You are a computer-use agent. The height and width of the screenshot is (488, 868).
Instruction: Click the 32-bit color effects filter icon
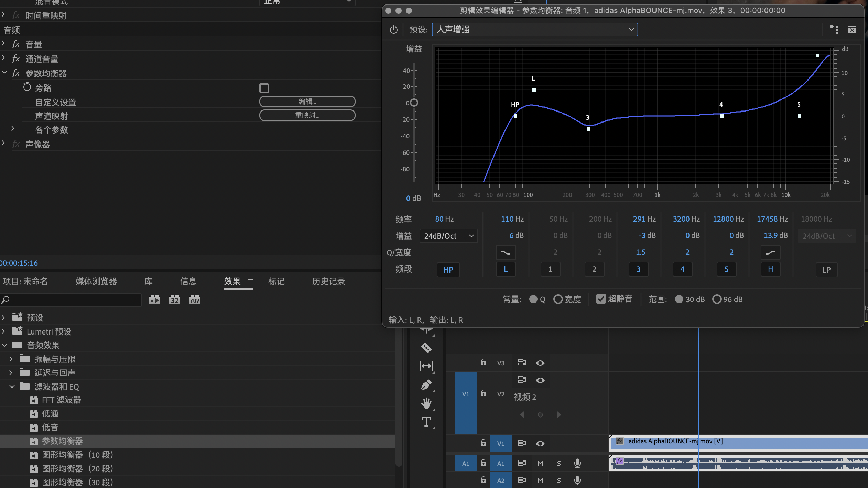click(175, 300)
